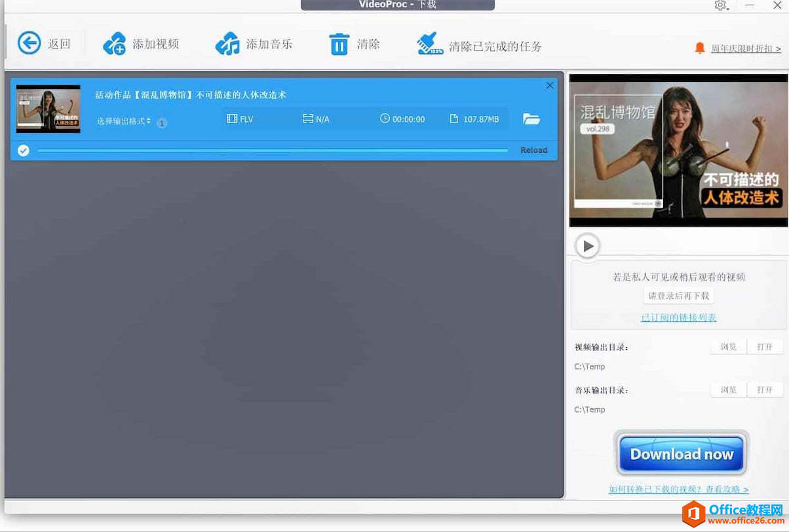Click the 清除已完成的任务 broom icon

click(430, 44)
